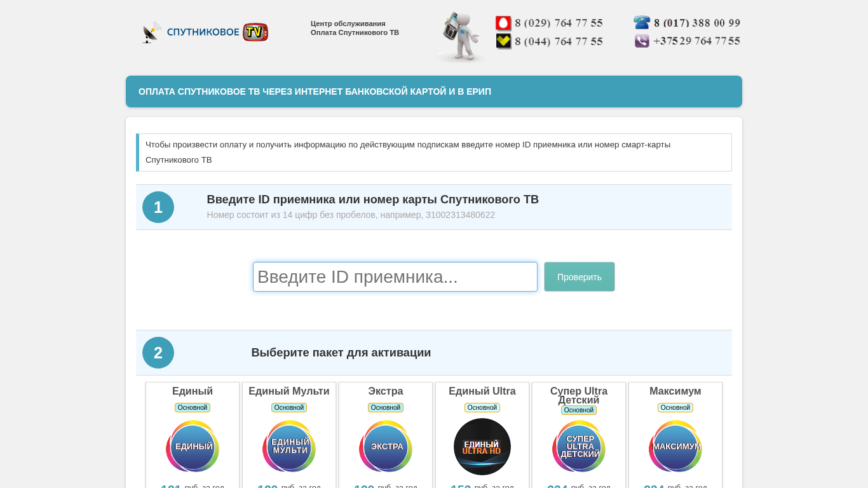The image size is (868, 488).
Task: Click the step 1 number circle
Action: (158, 207)
